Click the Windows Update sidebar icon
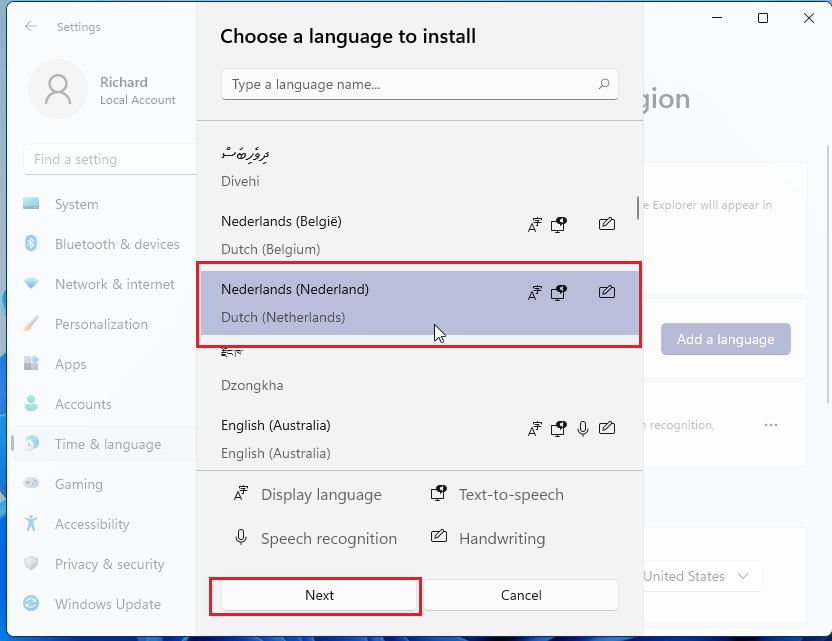 31,604
